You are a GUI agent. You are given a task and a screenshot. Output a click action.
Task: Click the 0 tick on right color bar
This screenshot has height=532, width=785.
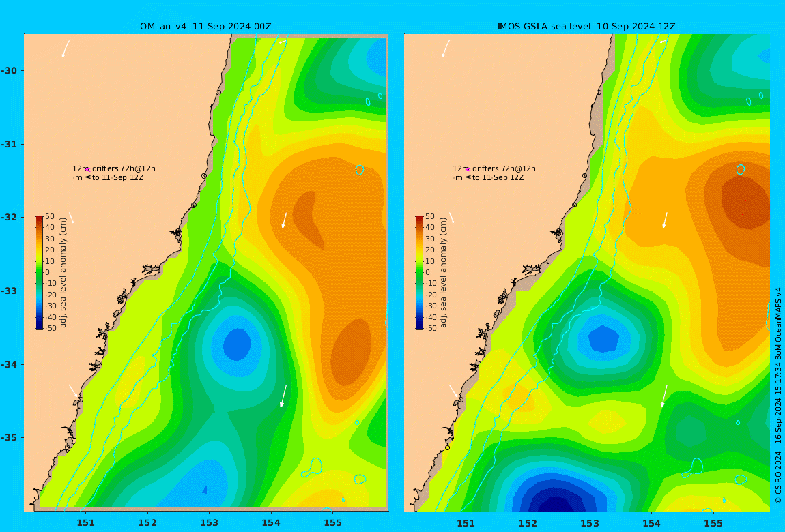tap(427, 273)
